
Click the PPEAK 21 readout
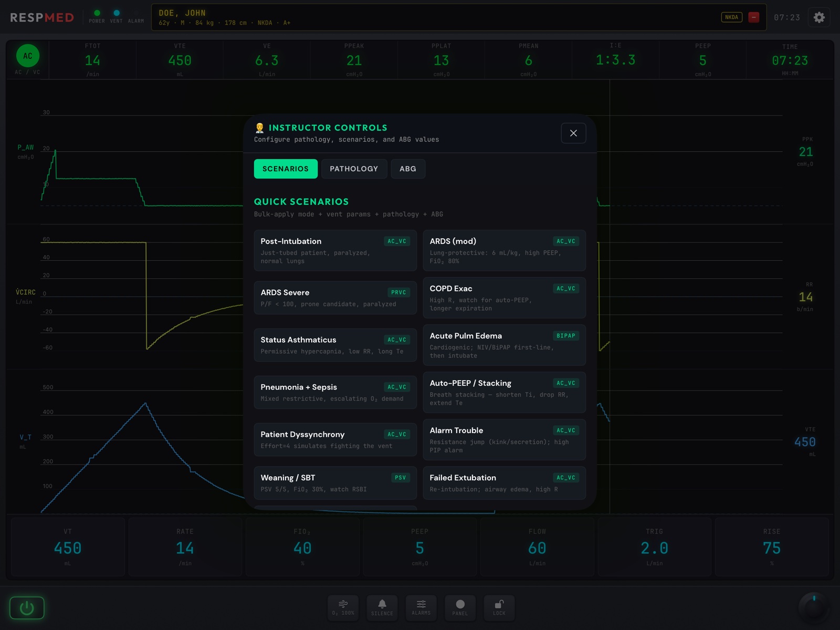(354, 60)
